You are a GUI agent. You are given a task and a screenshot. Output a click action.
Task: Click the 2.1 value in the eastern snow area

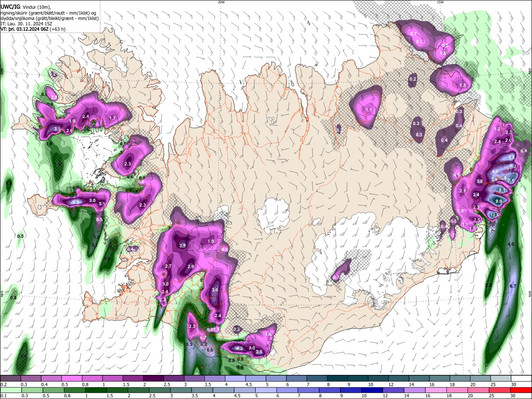pos(463,191)
